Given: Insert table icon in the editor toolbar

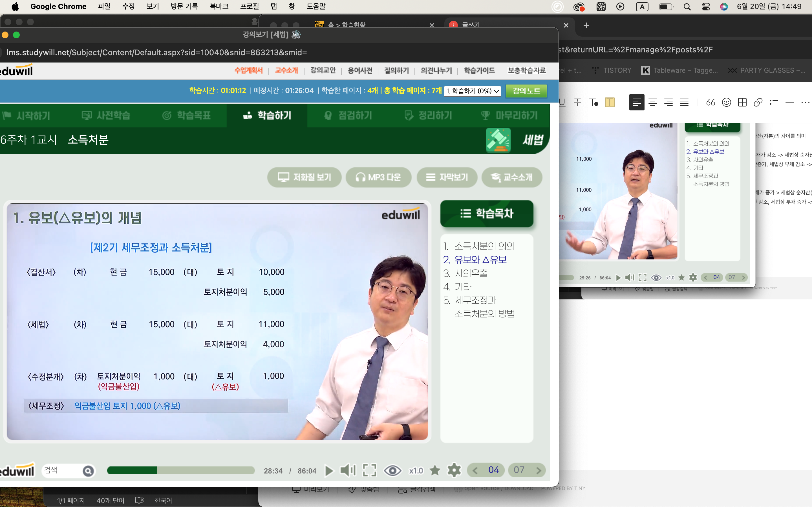Looking at the screenshot, I should [742, 102].
